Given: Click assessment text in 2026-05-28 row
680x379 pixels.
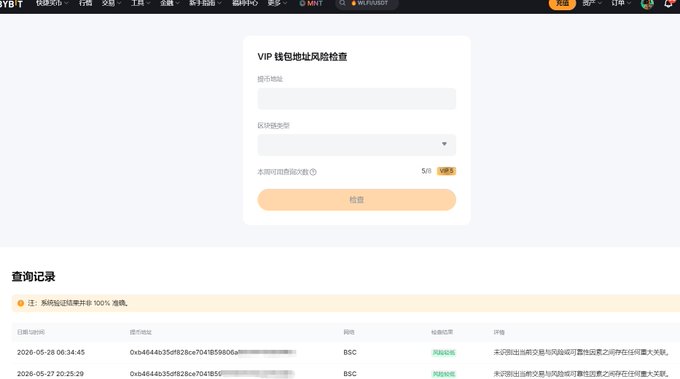Looking at the screenshot, I should pos(581,352).
